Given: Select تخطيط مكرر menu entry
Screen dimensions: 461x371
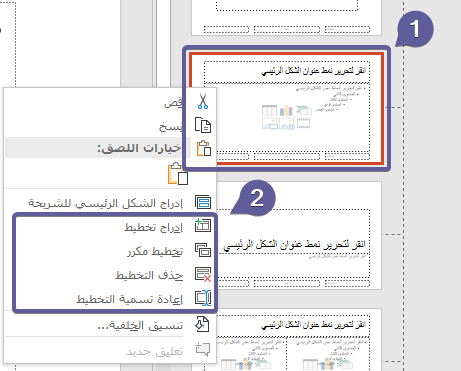Looking at the screenshot, I should coord(155,251).
